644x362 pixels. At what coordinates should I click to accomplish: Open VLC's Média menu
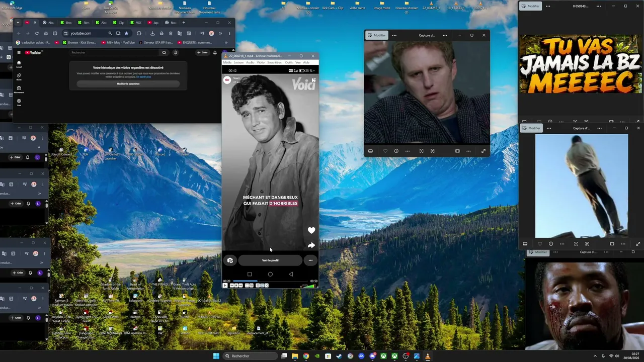click(227, 62)
